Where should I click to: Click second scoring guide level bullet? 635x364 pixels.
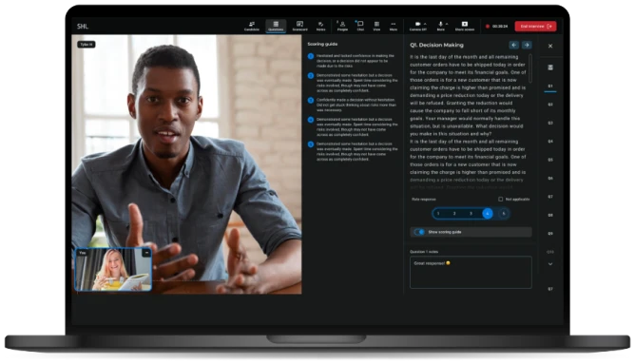click(x=311, y=76)
